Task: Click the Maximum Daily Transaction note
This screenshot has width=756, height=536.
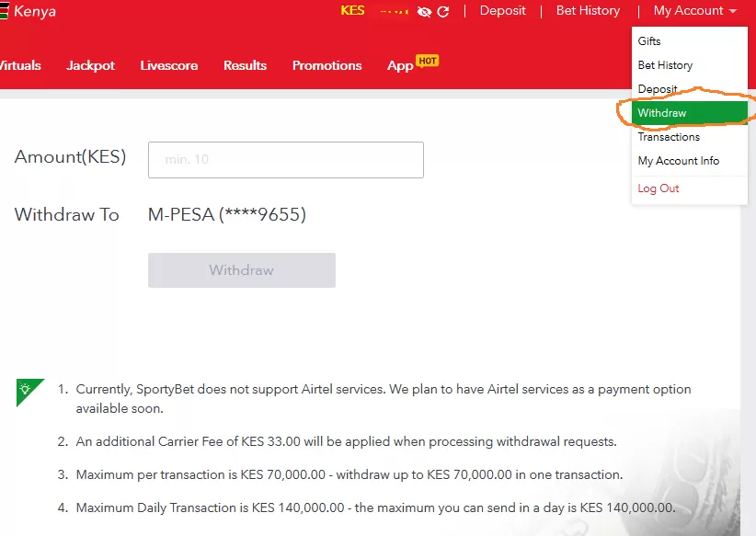Action: tap(375, 507)
